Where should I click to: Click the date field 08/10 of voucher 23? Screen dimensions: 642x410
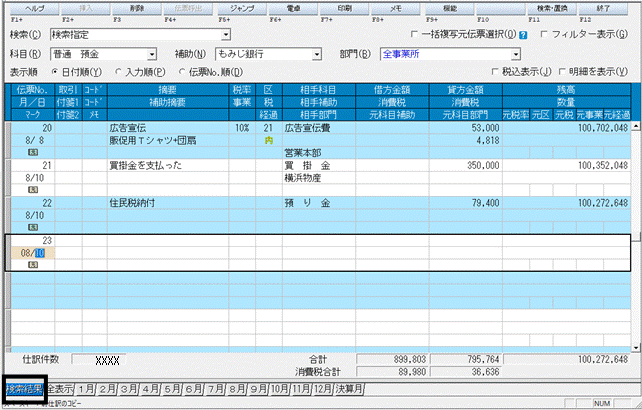pos(33,253)
